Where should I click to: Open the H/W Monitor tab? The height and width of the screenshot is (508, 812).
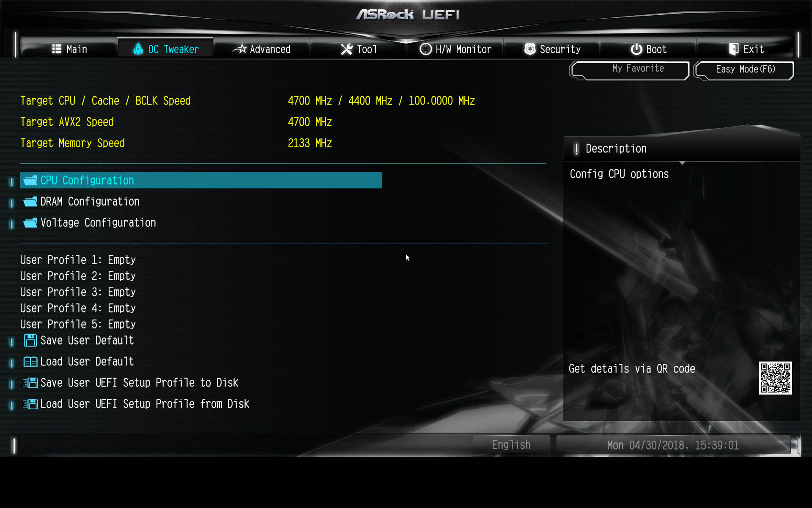coord(455,49)
